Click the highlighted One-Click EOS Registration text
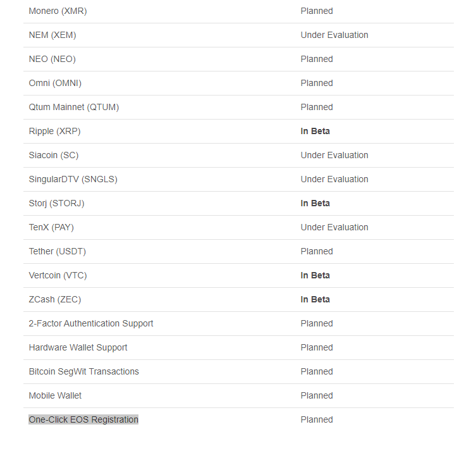Image resolution: width=476 pixels, height=465 pixels. [83, 419]
